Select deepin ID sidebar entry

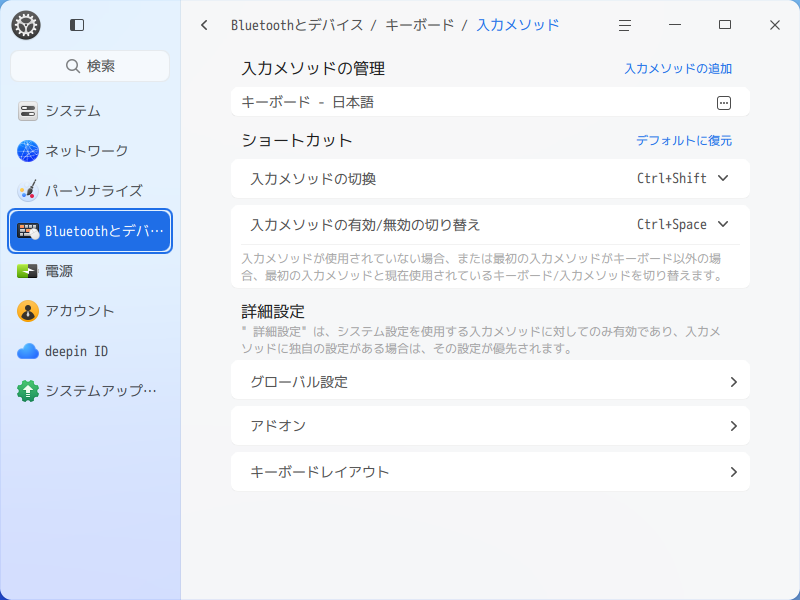point(90,351)
